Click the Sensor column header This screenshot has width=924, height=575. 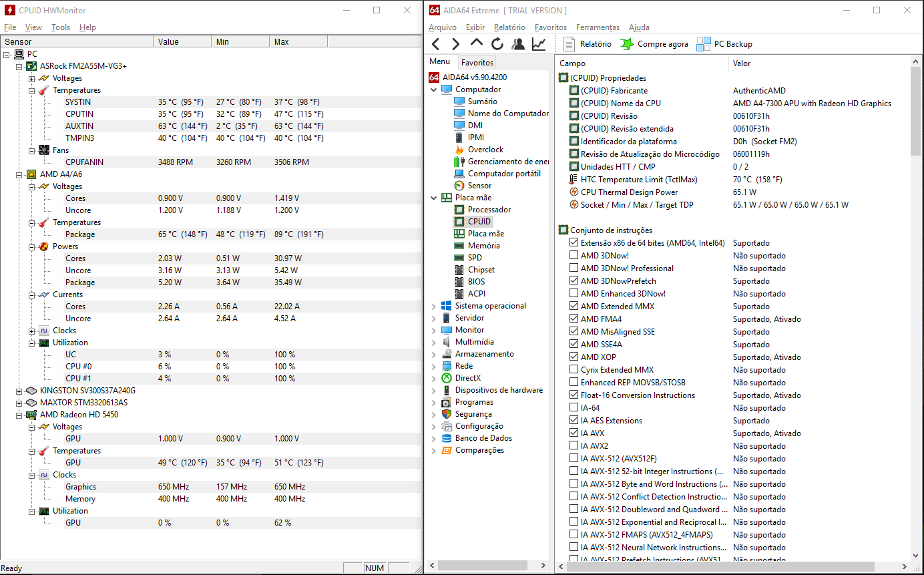77,41
